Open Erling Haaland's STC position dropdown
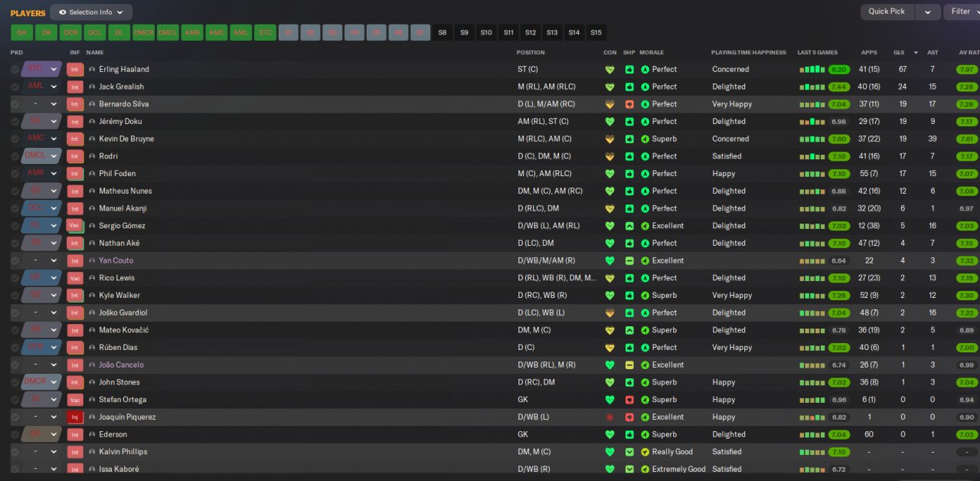This screenshot has width=980, height=481. click(x=41, y=69)
